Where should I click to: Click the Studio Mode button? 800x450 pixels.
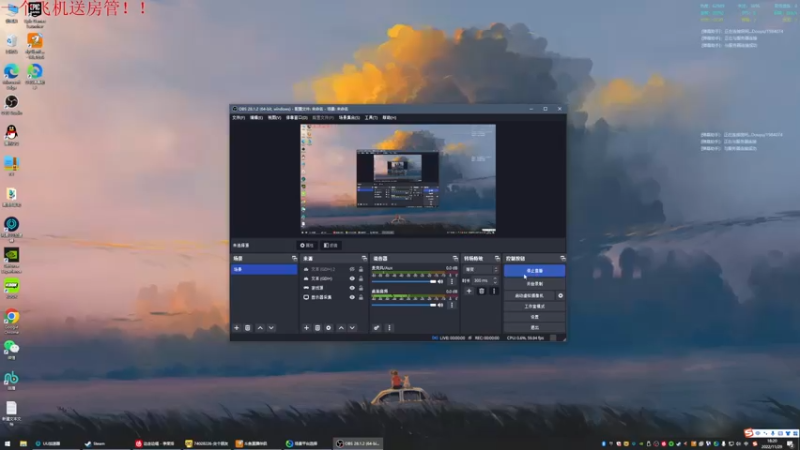534,306
